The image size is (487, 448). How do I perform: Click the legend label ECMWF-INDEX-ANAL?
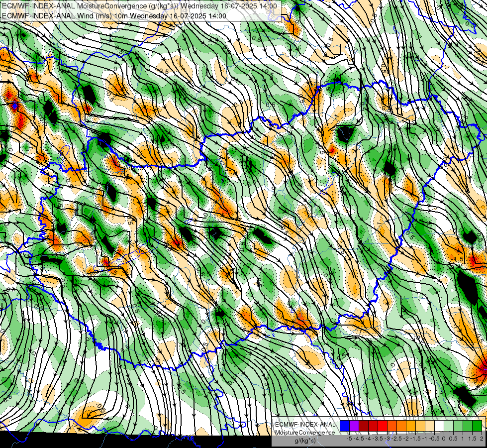(x=305, y=425)
